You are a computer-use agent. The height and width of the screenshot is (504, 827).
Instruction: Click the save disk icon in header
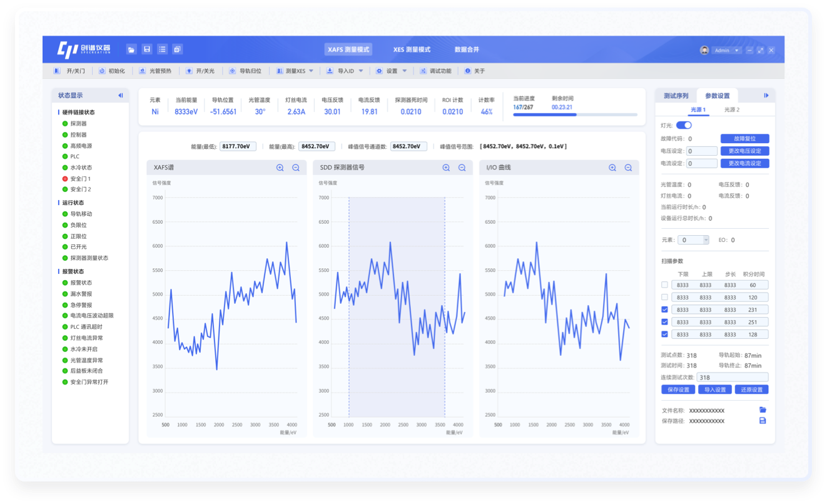[147, 49]
